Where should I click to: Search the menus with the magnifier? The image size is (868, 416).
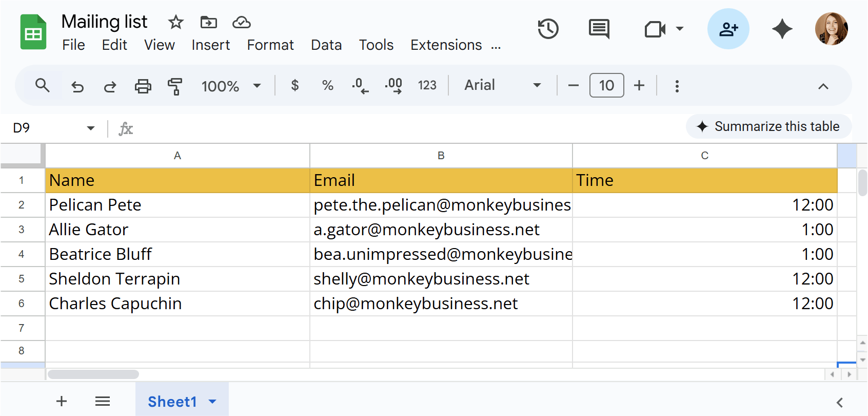click(43, 85)
